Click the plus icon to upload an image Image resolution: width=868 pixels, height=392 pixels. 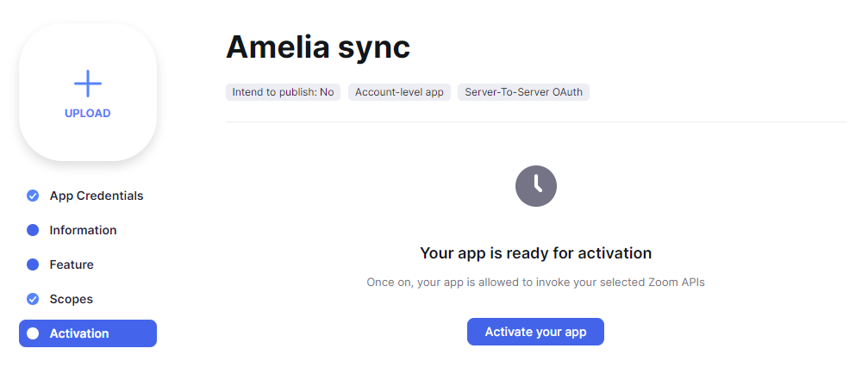[88, 84]
